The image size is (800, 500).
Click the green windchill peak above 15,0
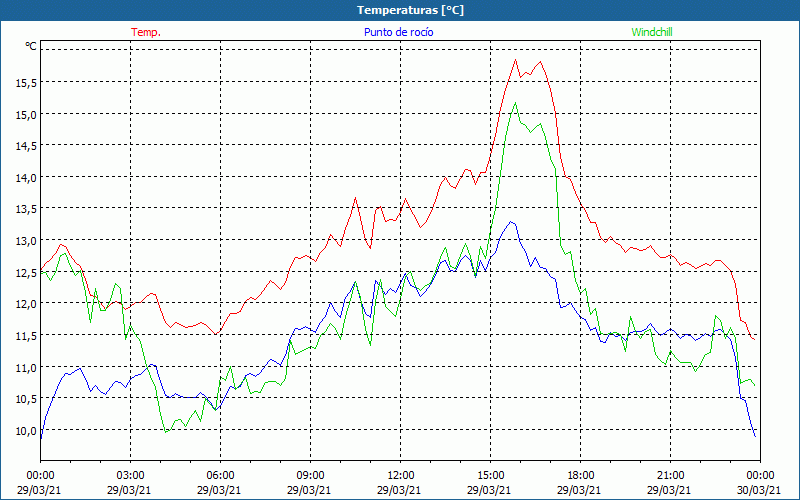(515, 103)
